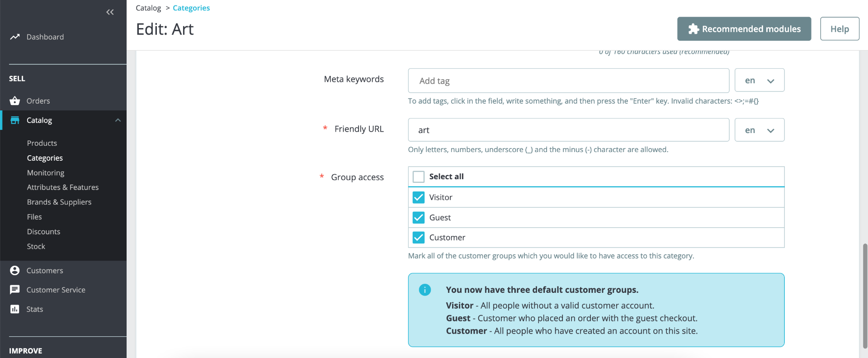Click the info icon in the blue notice
The height and width of the screenshot is (358, 868).
click(x=425, y=290)
